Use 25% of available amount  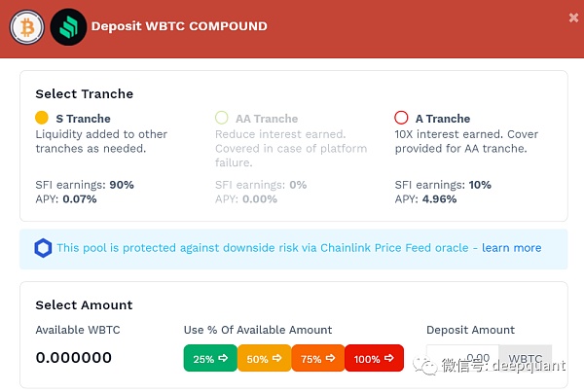tap(209, 359)
